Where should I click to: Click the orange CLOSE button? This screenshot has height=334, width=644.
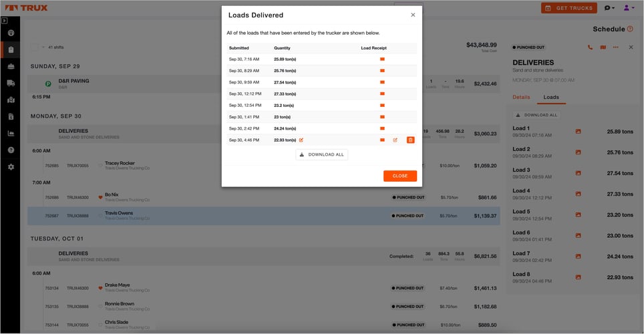(400, 176)
